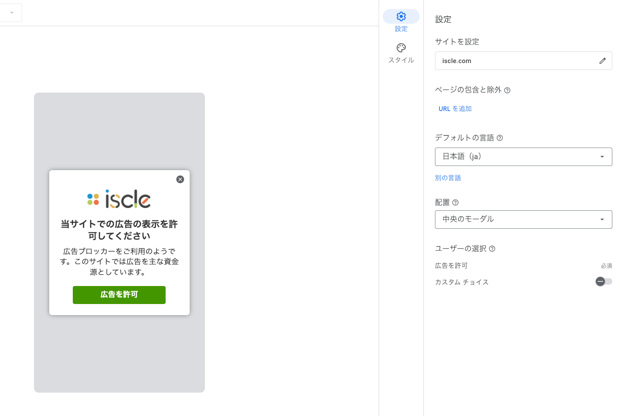The image size is (620, 416).
Task: Open the dropdown arrow at top left
Action: click(11, 13)
